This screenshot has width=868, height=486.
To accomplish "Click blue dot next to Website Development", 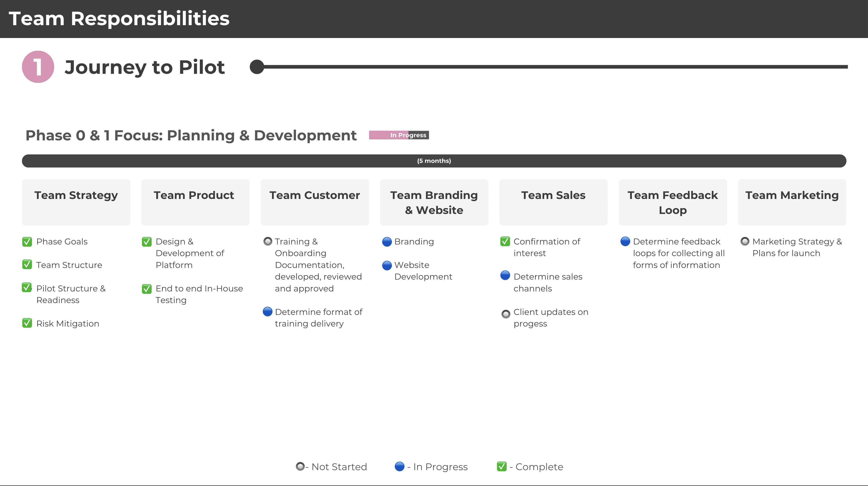I will pos(387,266).
